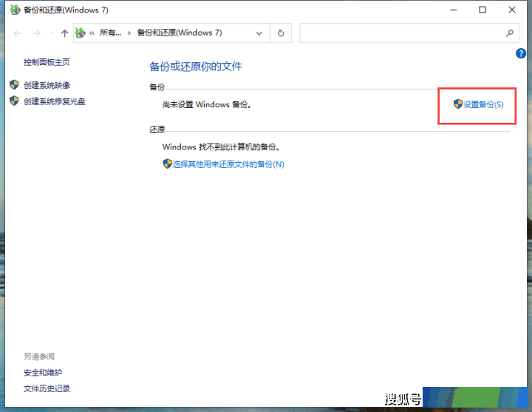
Task: Click the address bar location icon
Action: [80, 33]
